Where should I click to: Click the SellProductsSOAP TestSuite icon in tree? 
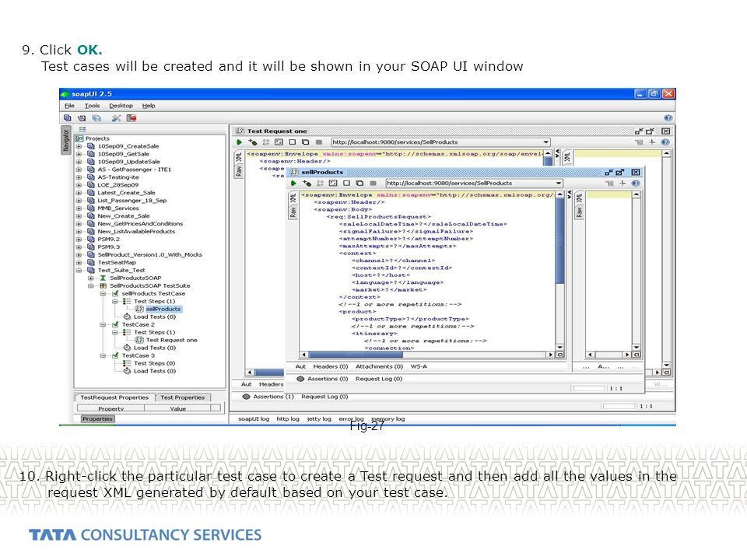click(x=103, y=285)
